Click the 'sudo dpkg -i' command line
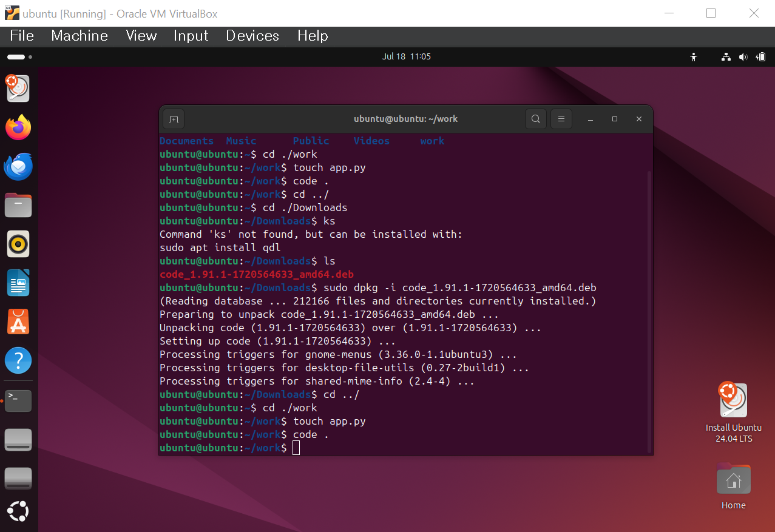This screenshot has height=532, width=775. (x=460, y=288)
